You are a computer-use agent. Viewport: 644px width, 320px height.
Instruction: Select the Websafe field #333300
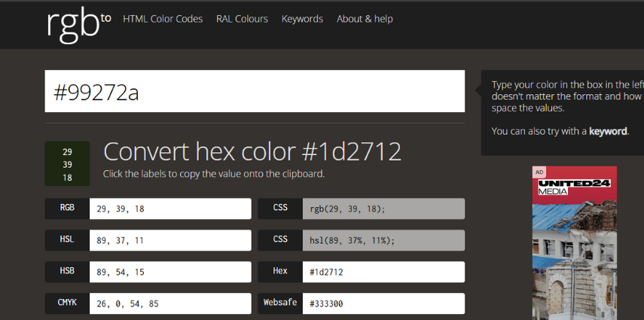pos(383,303)
